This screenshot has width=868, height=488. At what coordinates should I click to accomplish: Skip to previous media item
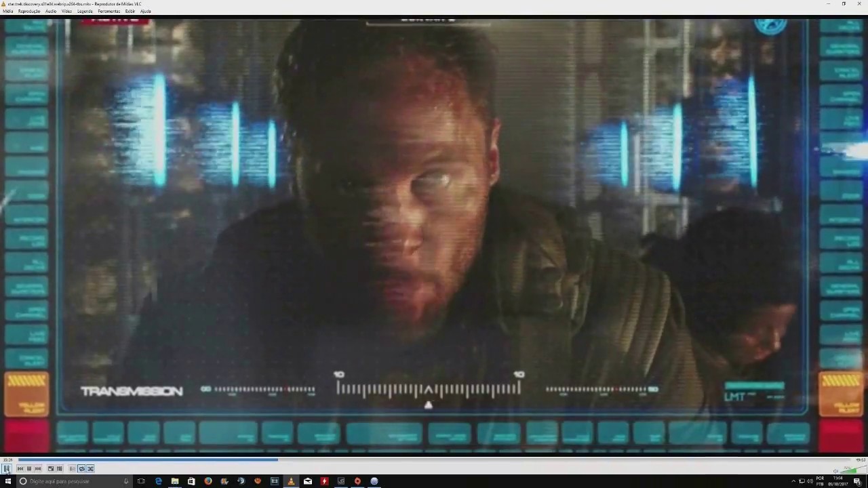pos(20,468)
